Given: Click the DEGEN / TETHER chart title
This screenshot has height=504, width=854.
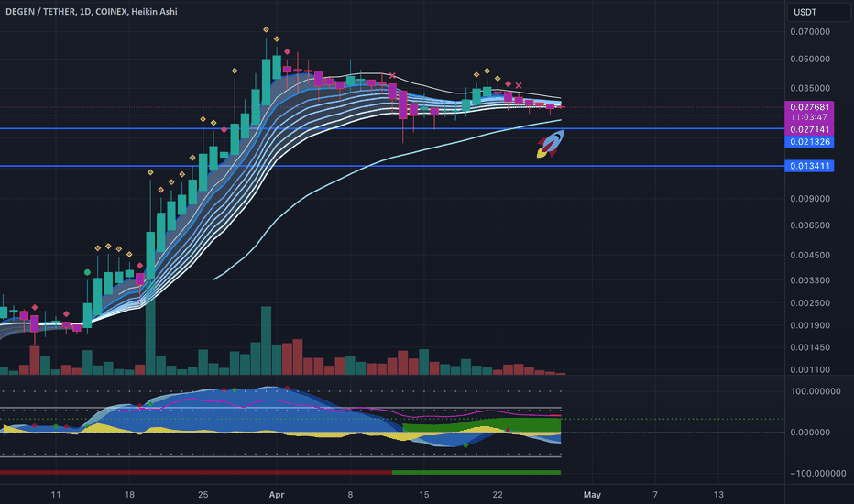Looking at the screenshot, I should click(x=92, y=11).
